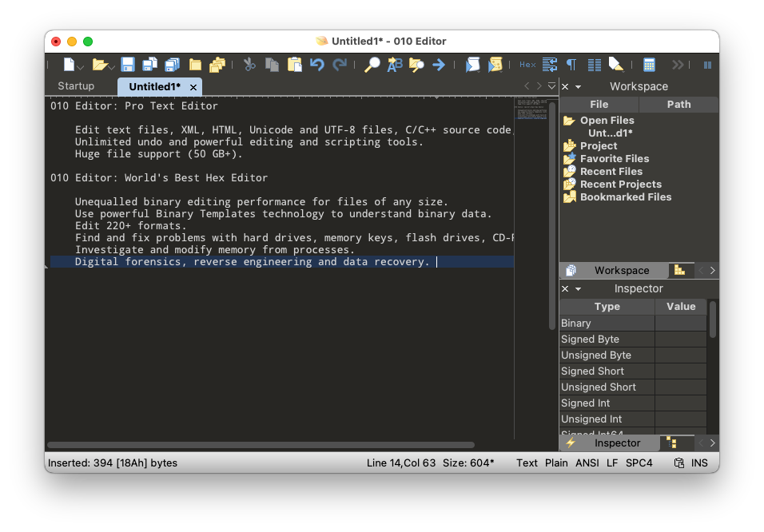This screenshot has height=532, width=764.
Task: Go to the next tab with the right chevron
Action: [x=539, y=86]
